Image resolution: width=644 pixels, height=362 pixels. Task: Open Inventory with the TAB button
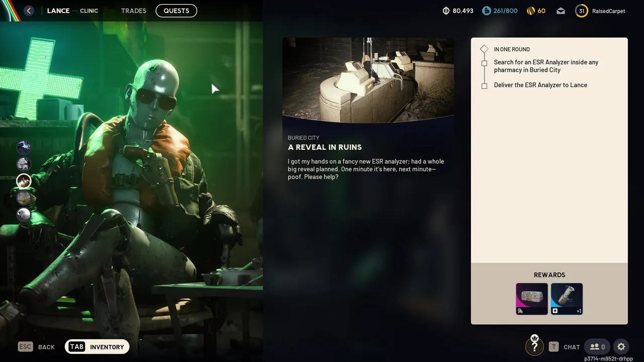click(97, 347)
